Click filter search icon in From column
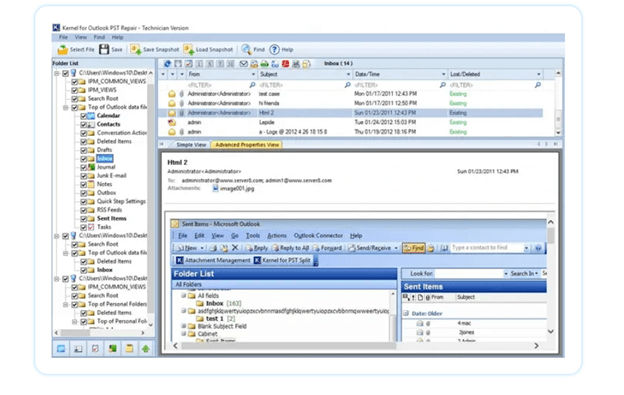Screen dimensions: 624x395 point(252,85)
